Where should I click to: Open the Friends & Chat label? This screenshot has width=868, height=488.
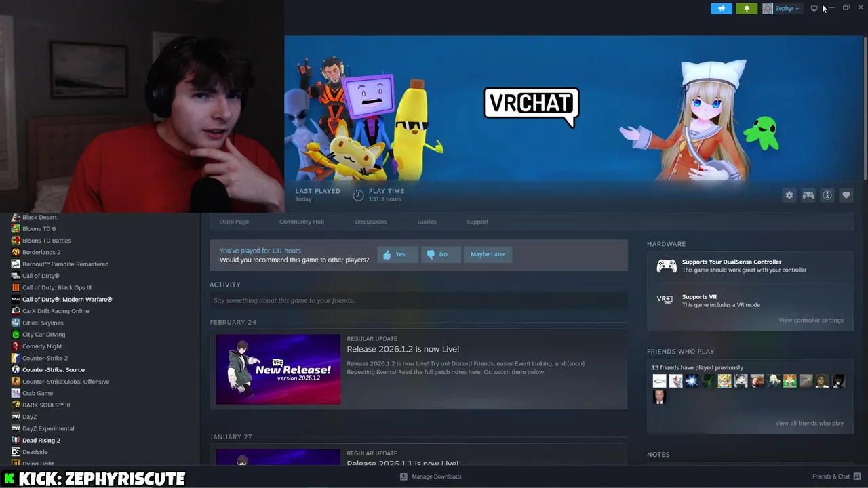point(831,476)
